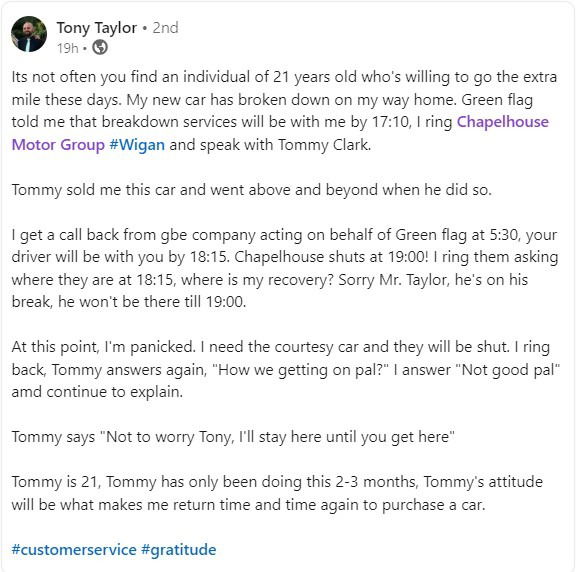
Task: Click the 'Motor Group' link text
Action: 58,145
